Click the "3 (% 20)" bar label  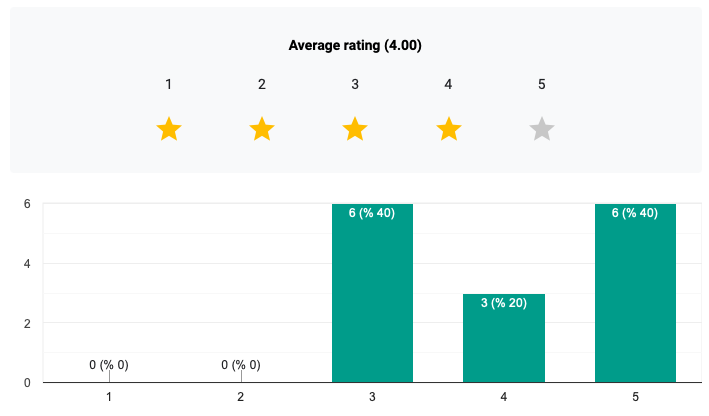(504, 302)
